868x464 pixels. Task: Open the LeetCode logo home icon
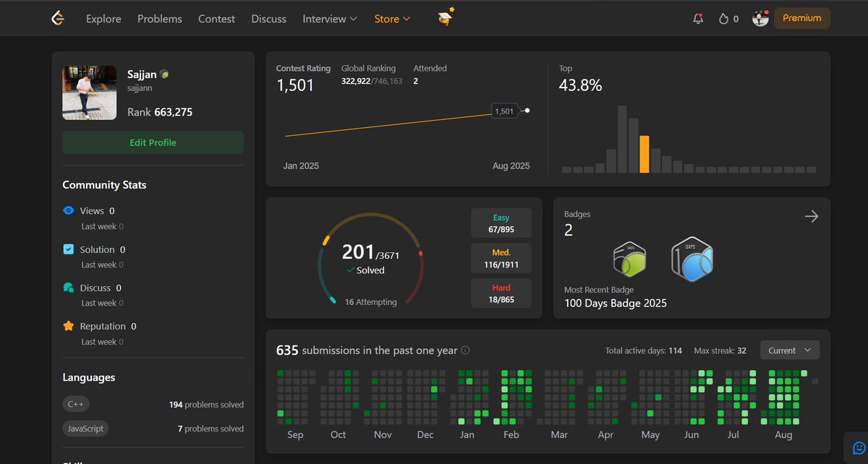coord(59,18)
